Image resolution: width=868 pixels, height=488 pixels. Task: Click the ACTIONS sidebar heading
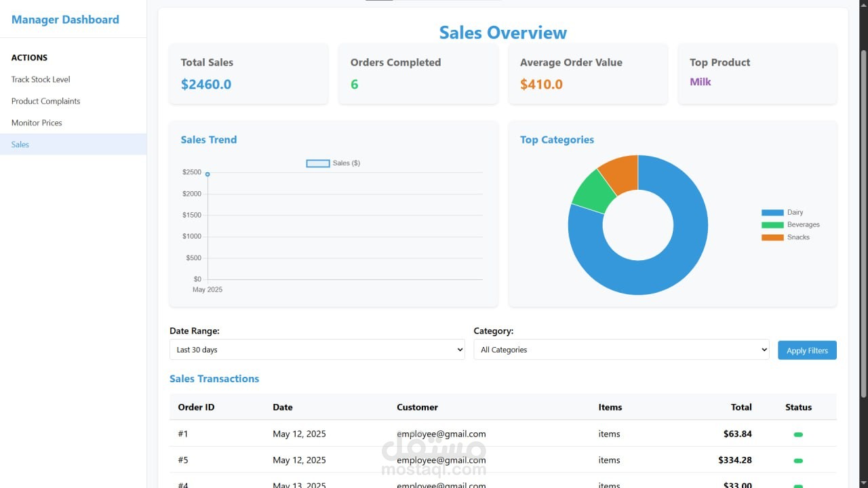pyautogui.click(x=29, y=58)
